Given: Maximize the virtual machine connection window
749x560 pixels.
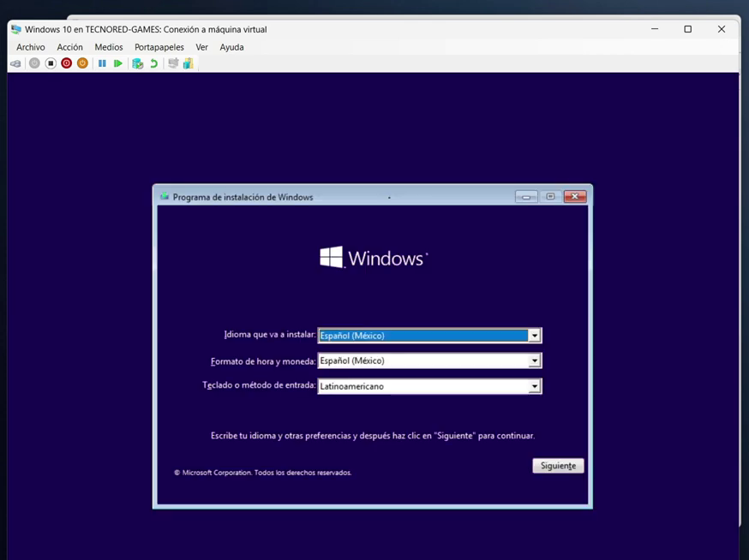Looking at the screenshot, I should tap(688, 29).
